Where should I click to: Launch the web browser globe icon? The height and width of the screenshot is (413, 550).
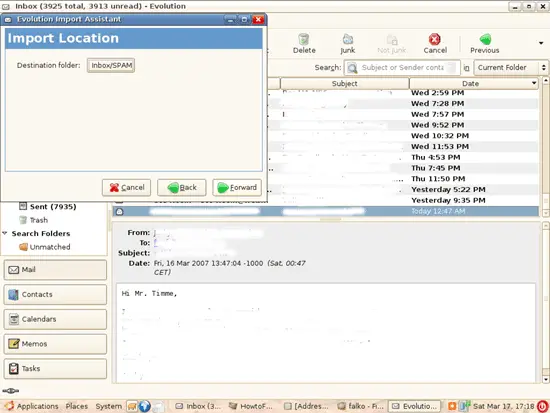[x=145, y=406]
